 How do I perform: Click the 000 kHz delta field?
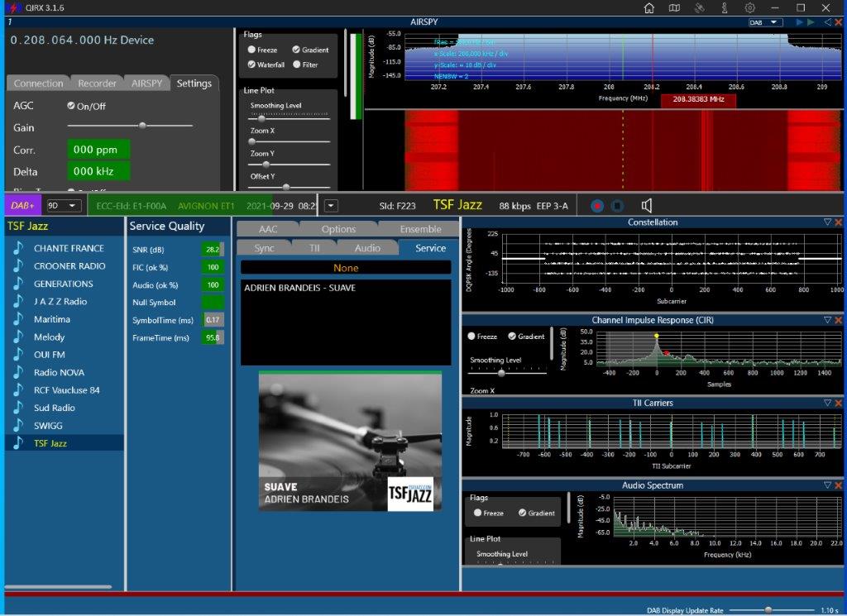pos(98,171)
